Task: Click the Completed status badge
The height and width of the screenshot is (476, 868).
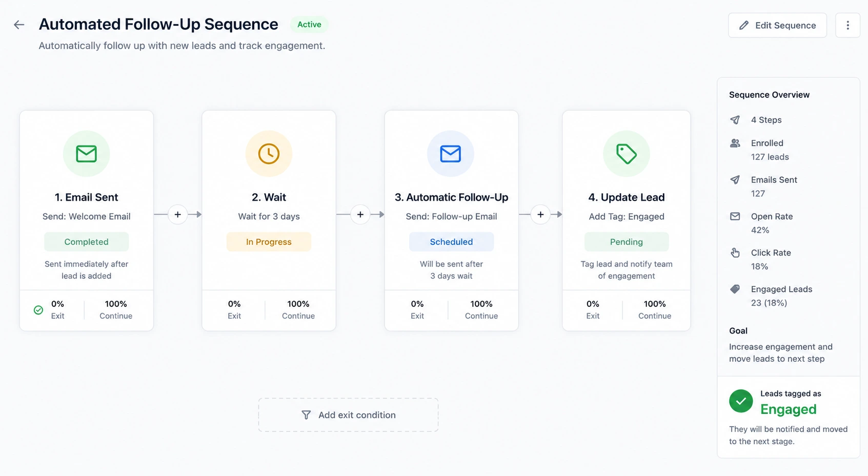Action: coord(86,242)
